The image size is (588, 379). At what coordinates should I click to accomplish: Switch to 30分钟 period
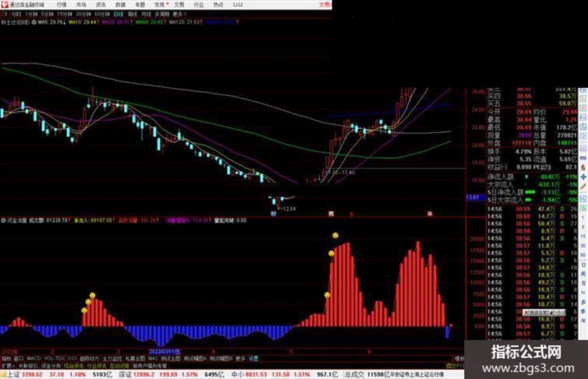(x=83, y=14)
